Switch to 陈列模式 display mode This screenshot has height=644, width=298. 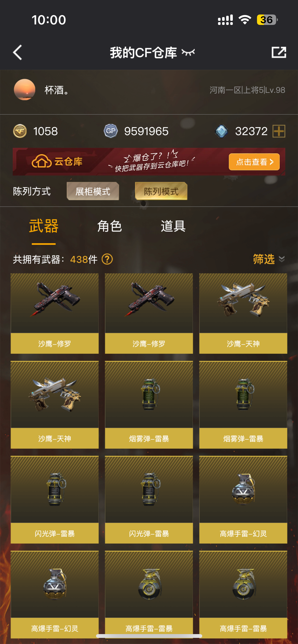pyautogui.click(x=161, y=191)
